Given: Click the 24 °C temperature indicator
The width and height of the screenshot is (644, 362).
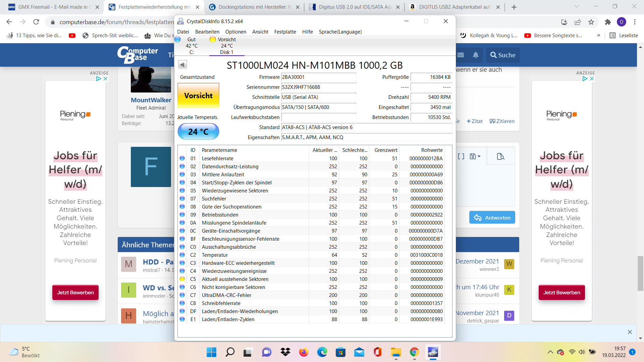Looking at the screenshot, I should [x=198, y=132].
